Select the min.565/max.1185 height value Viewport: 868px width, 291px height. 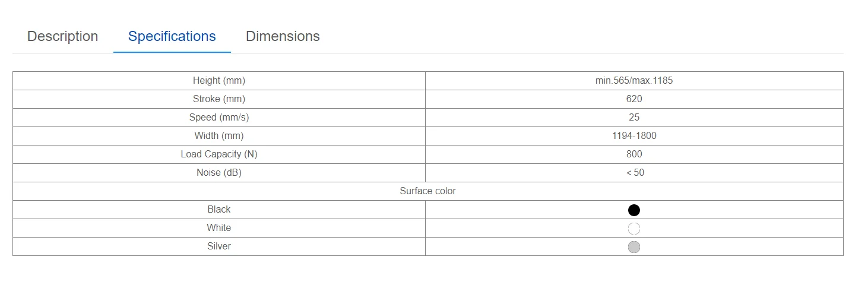[634, 80]
